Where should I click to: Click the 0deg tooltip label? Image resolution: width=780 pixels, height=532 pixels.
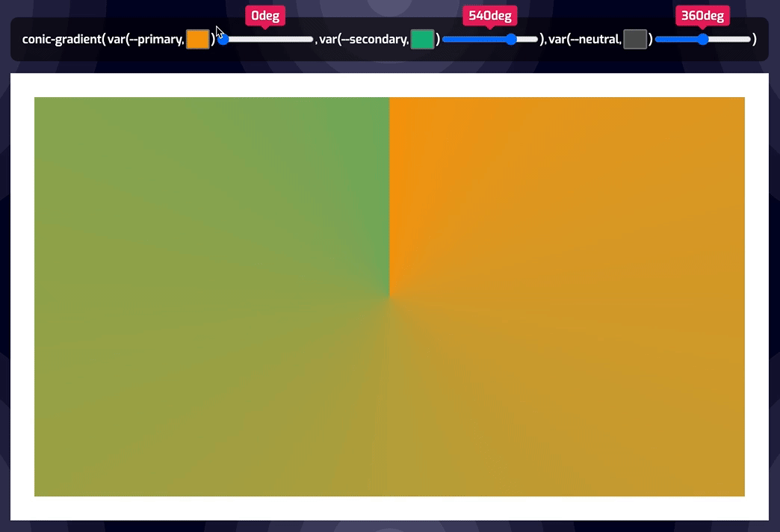(265, 16)
